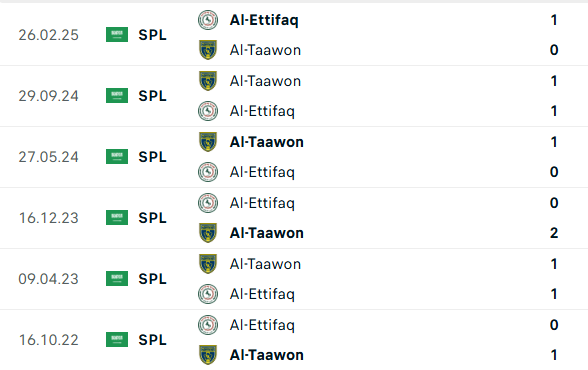Select Al-Ettifaq name in 16.10.22 match
This screenshot has height=370, width=588.
click(x=262, y=325)
